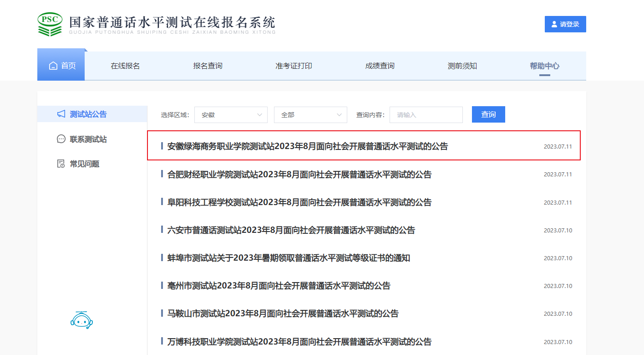Expand the 安徽 region dropdown

(231, 115)
